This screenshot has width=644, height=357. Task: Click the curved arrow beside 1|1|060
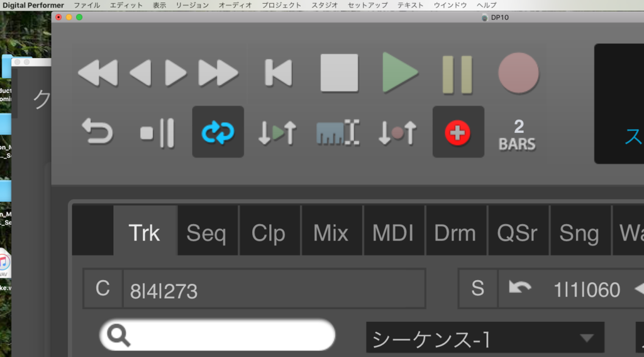(519, 288)
